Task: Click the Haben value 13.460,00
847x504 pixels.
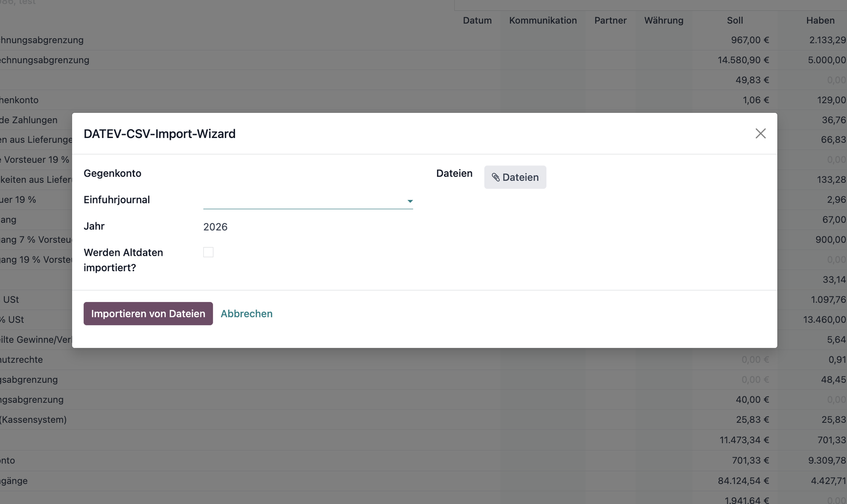Action: click(x=825, y=320)
